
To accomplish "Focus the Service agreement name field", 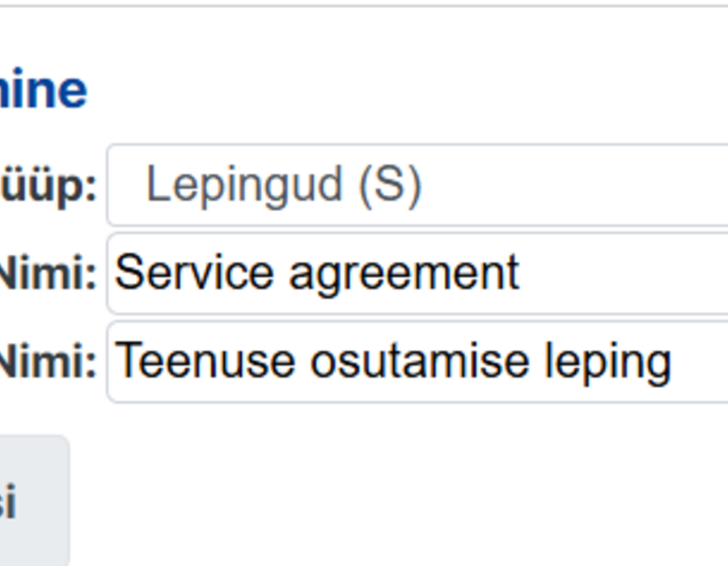I will [417, 274].
